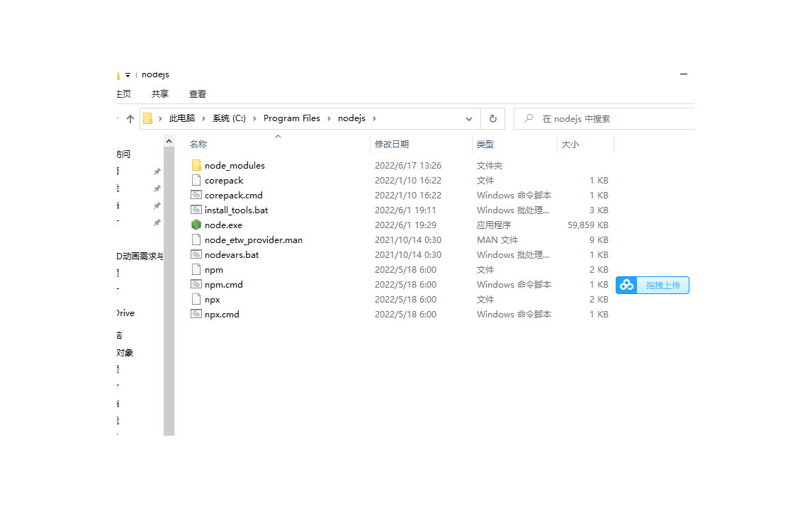Click the 2022/6/1 19:29 date cell
This screenshot has height=508, width=812.
pos(405,225)
